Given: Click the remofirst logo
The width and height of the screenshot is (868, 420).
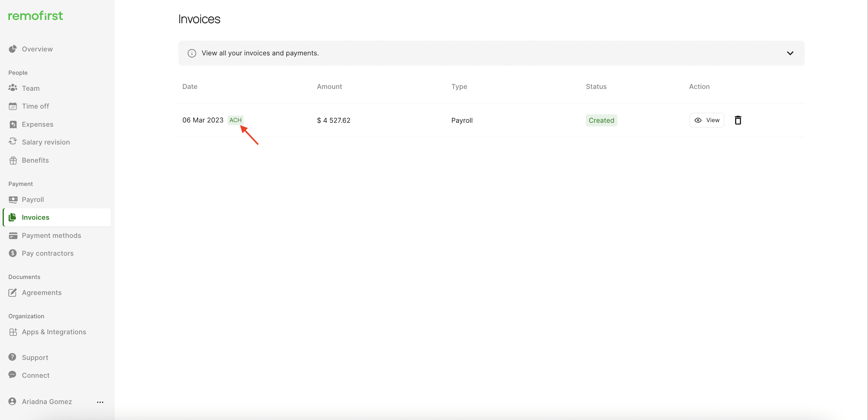Looking at the screenshot, I should [35, 16].
